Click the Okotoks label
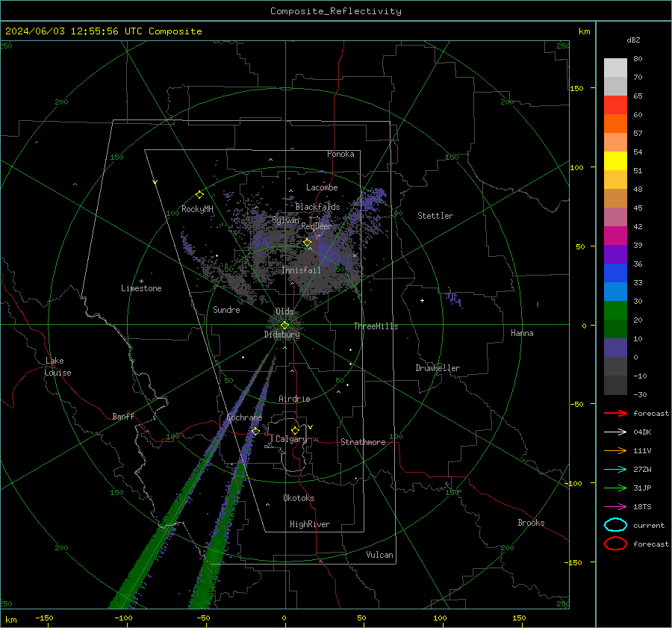Image resolution: width=672 pixels, height=628 pixels. 299,497
